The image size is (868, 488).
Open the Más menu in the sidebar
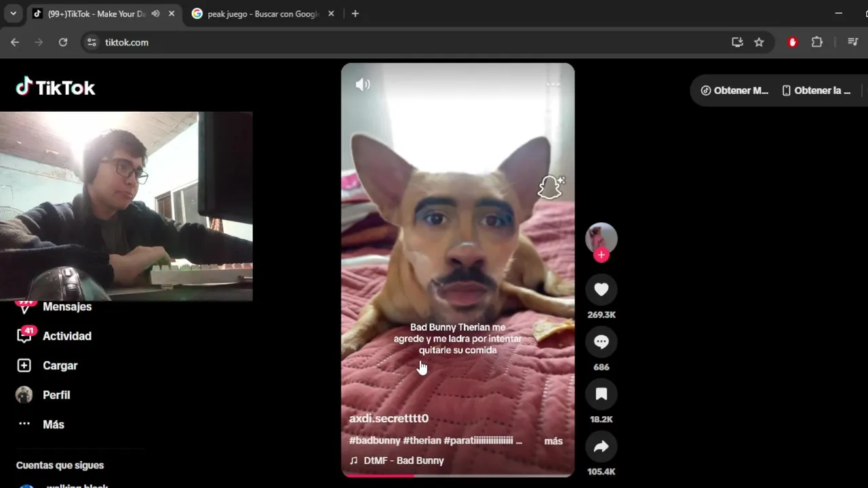(53, 424)
